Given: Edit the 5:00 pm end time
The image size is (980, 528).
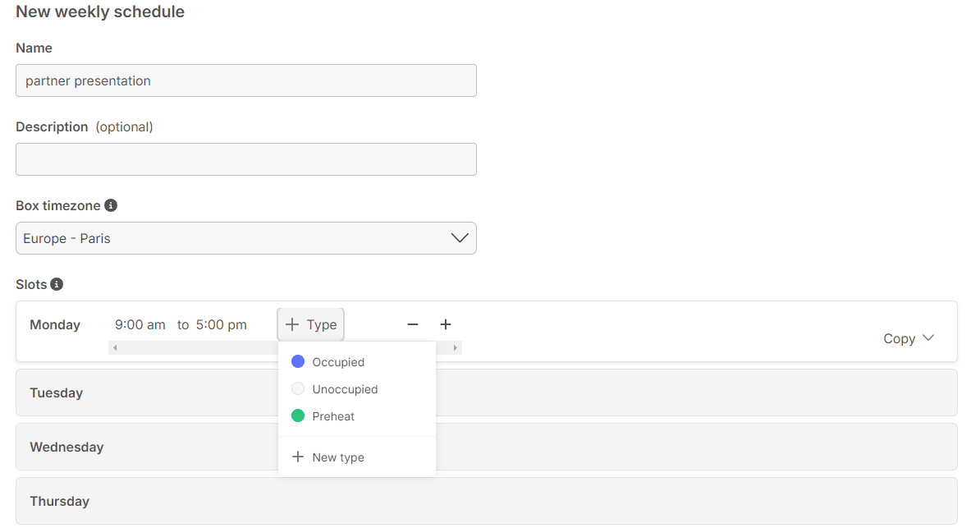Looking at the screenshot, I should (x=222, y=324).
